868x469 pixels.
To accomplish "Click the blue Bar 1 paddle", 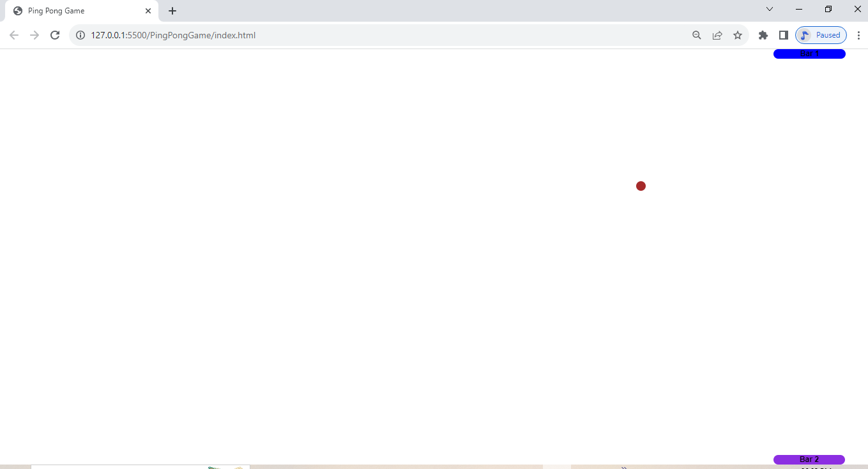I will pos(809,54).
